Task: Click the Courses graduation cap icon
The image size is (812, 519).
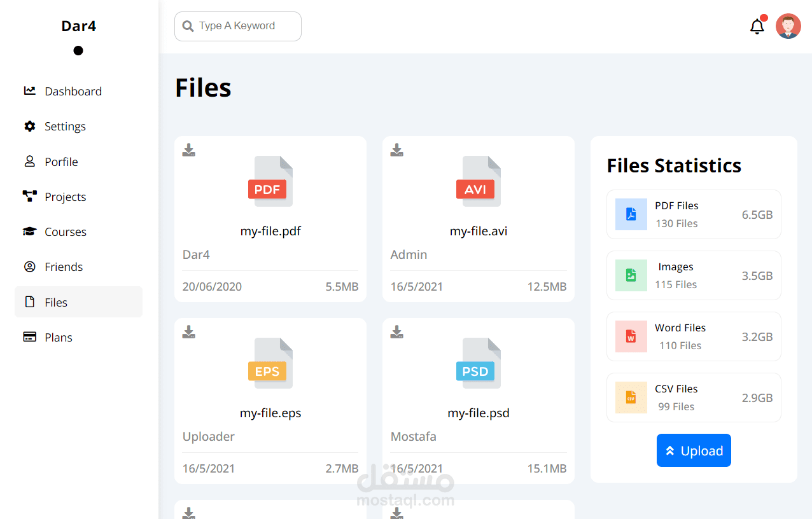Action: pyautogui.click(x=30, y=232)
